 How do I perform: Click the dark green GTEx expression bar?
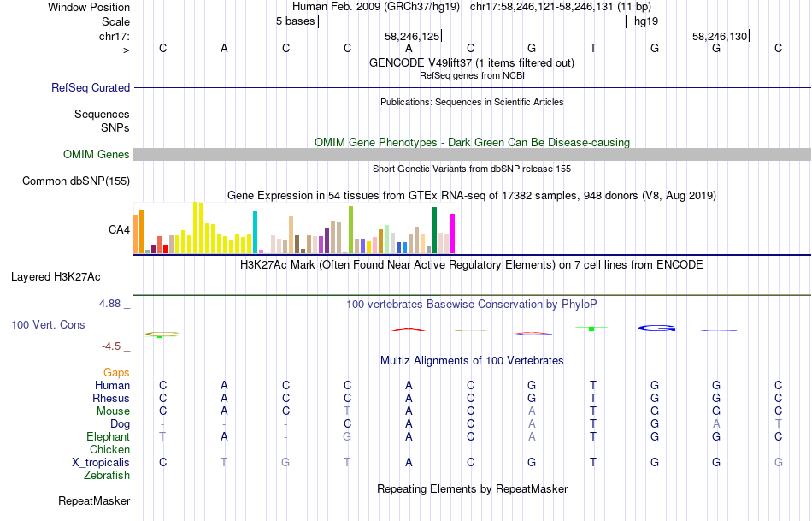click(x=434, y=230)
